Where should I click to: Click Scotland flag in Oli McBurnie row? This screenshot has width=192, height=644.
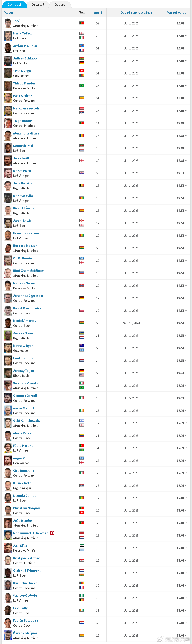[81, 258]
